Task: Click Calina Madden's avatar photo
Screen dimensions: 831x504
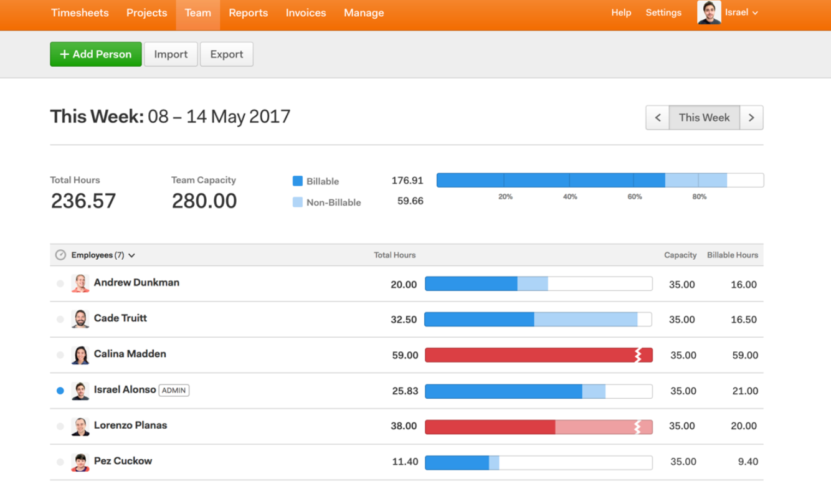Action: [80, 355]
